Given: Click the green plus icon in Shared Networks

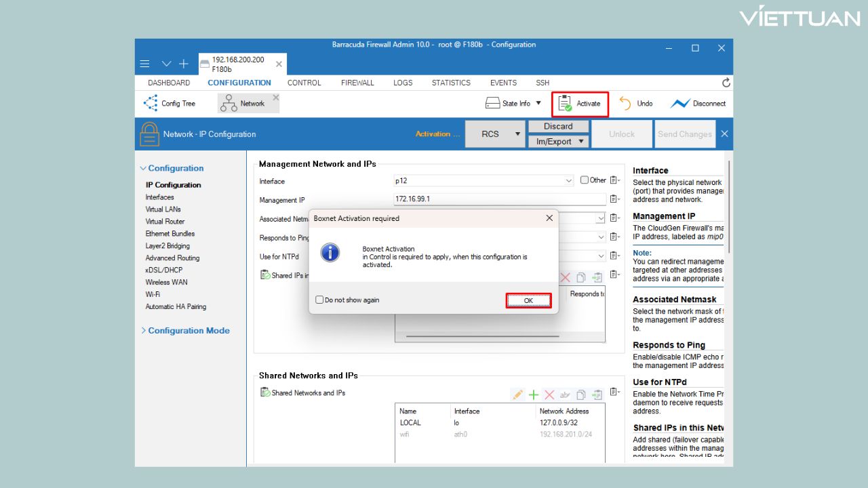Looking at the screenshot, I should coord(534,394).
